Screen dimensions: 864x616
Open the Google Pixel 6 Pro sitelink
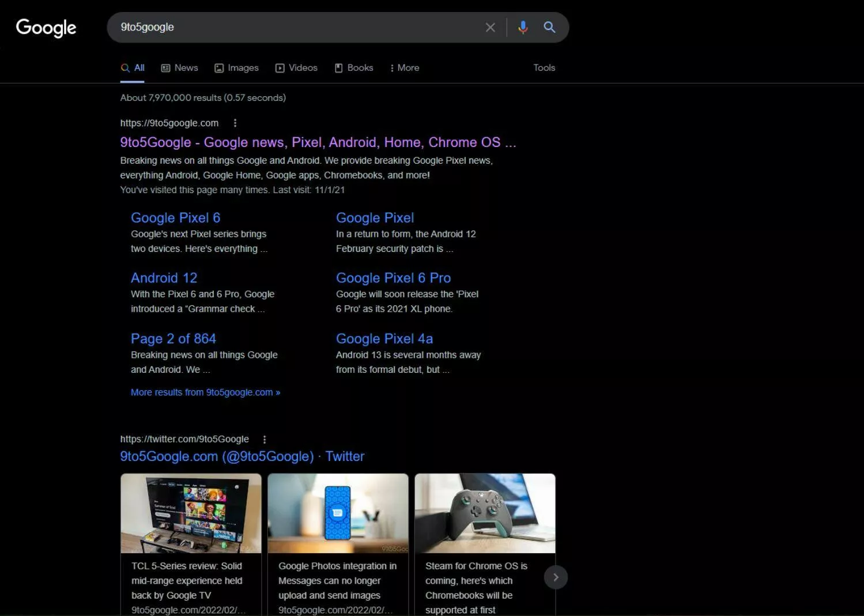click(x=393, y=278)
